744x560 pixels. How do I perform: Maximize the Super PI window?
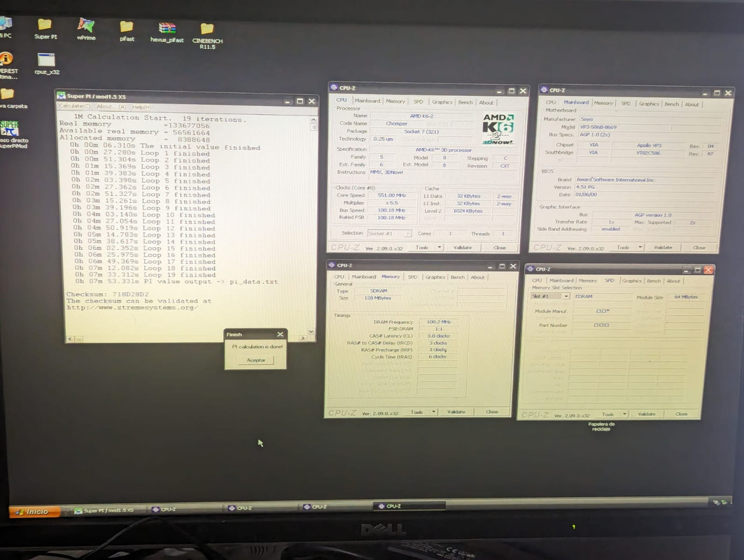[x=300, y=101]
